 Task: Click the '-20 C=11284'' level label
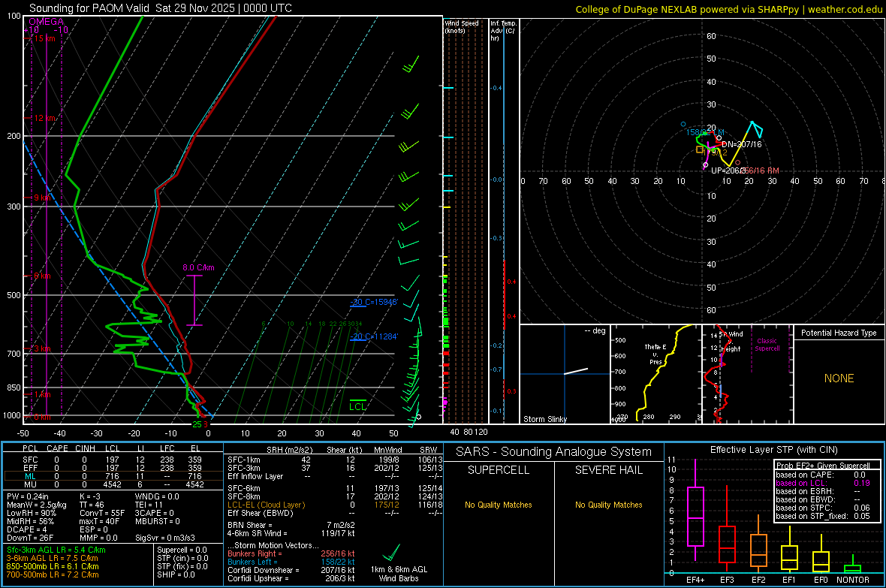(x=373, y=336)
